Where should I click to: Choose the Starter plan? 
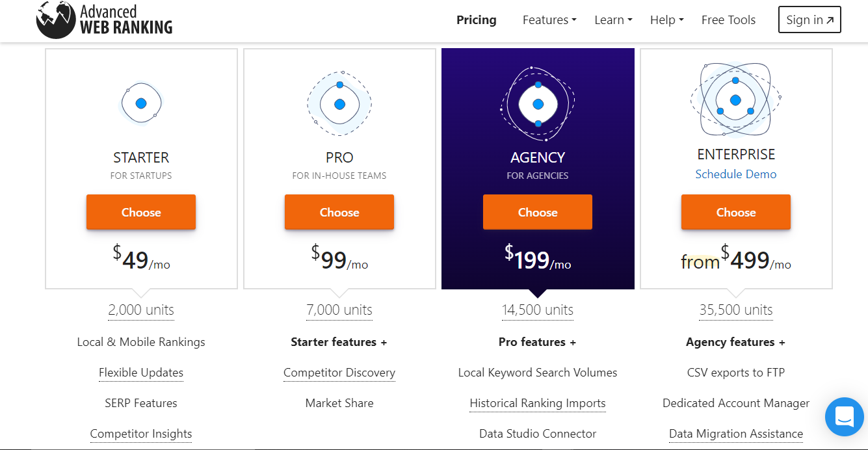click(141, 212)
